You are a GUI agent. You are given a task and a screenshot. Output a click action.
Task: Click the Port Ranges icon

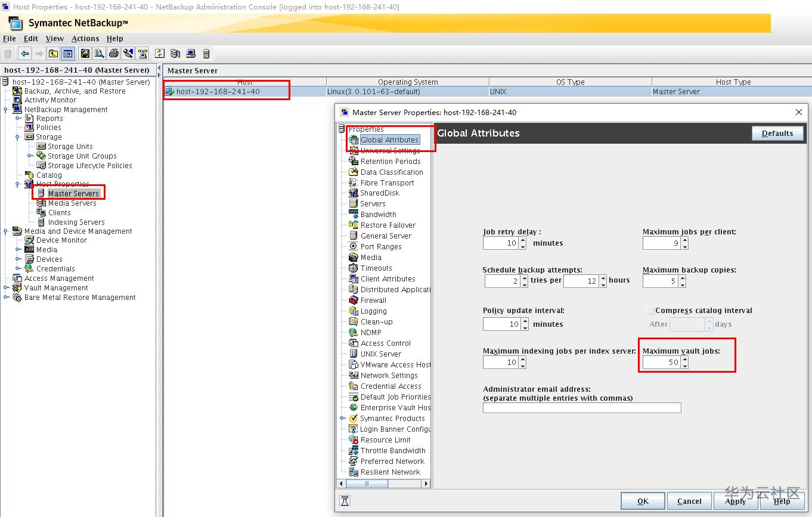(354, 247)
